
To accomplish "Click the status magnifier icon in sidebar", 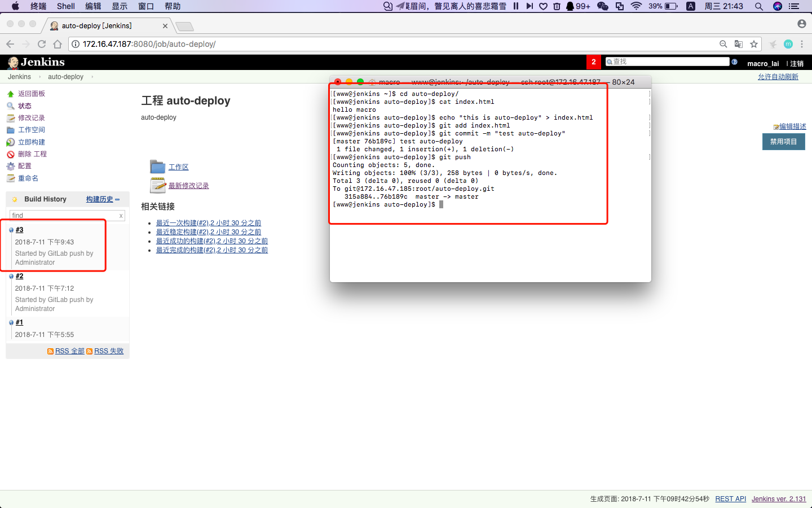I will click(x=10, y=106).
